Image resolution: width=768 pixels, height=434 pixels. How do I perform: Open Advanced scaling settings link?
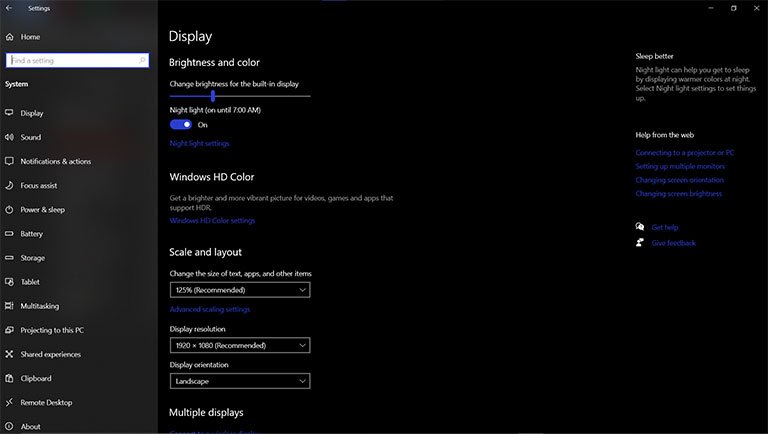(x=210, y=309)
